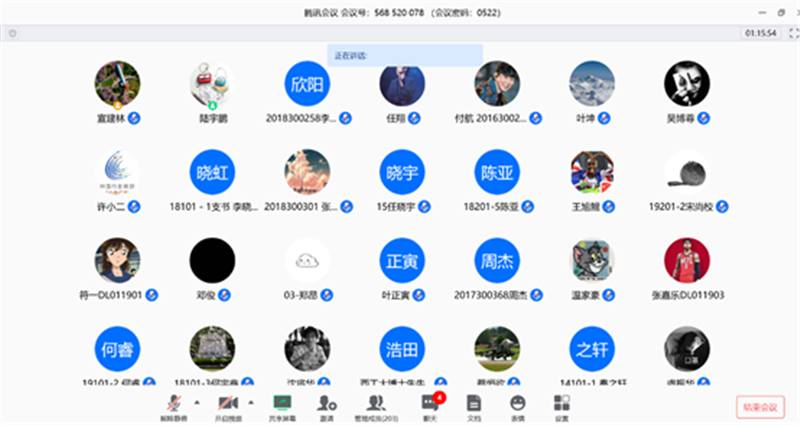Viewport: 800px width, 425px height.
Task: Turn on the camera video button
Action: [228, 408]
